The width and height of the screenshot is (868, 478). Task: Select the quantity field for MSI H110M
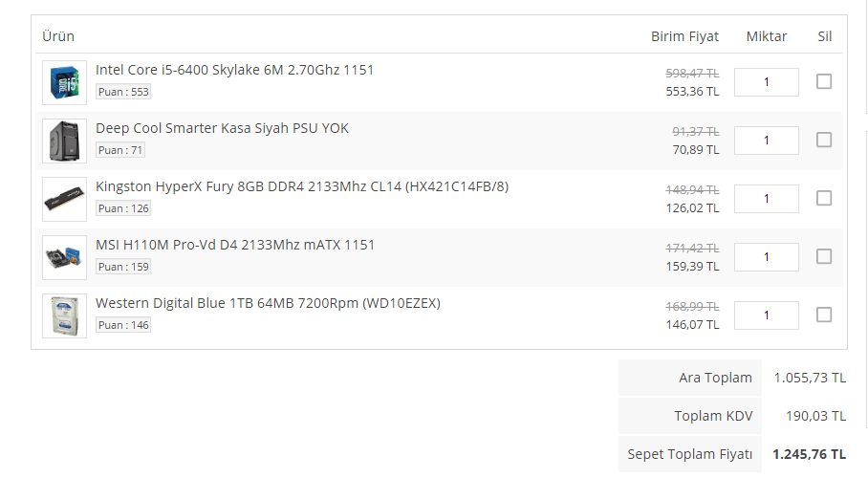766,257
